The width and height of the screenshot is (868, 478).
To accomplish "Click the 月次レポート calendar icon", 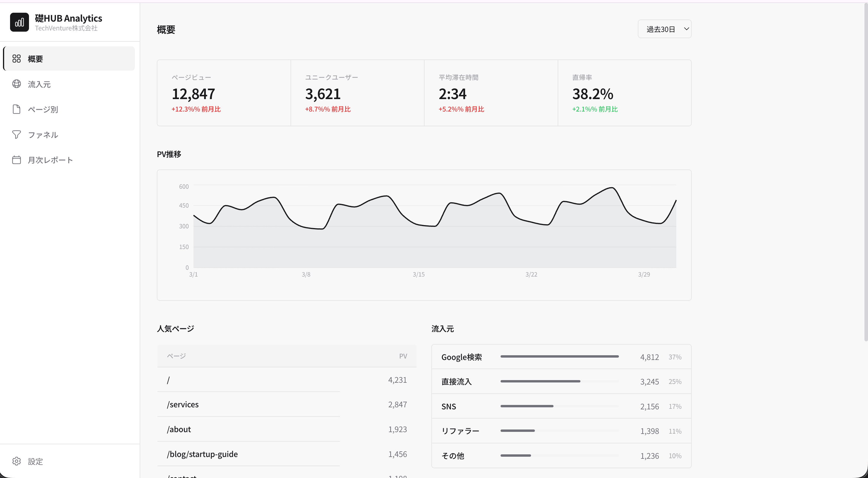I will 17,160.
